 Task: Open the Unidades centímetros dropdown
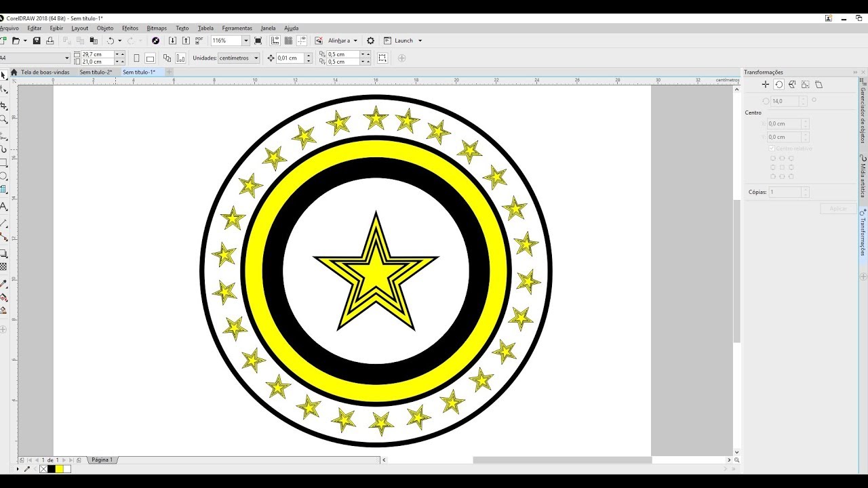pyautogui.click(x=239, y=58)
